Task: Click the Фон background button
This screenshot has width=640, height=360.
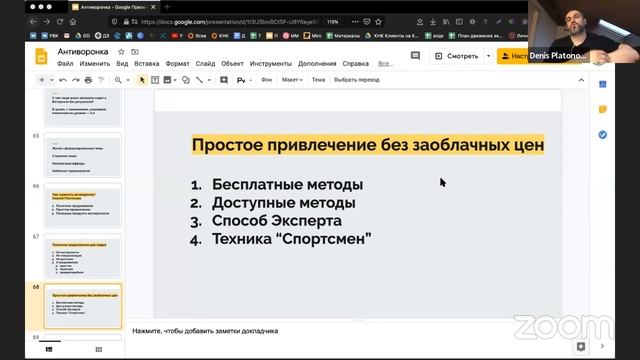Action: pyautogui.click(x=267, y=80)
